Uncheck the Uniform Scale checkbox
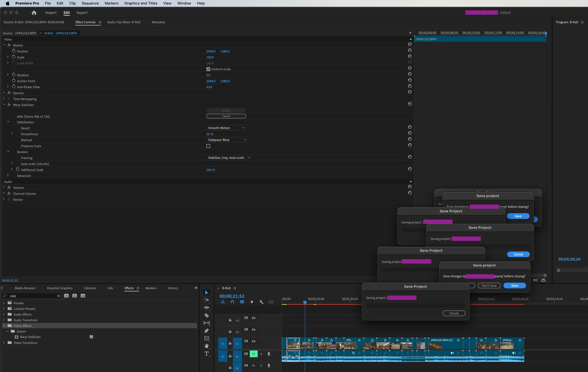 208,69
